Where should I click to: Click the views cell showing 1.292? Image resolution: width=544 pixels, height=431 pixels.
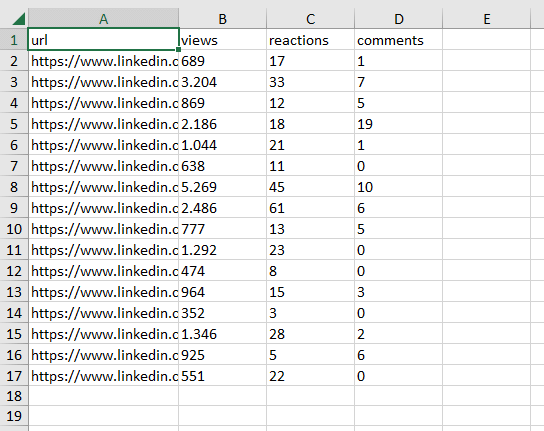222,250
